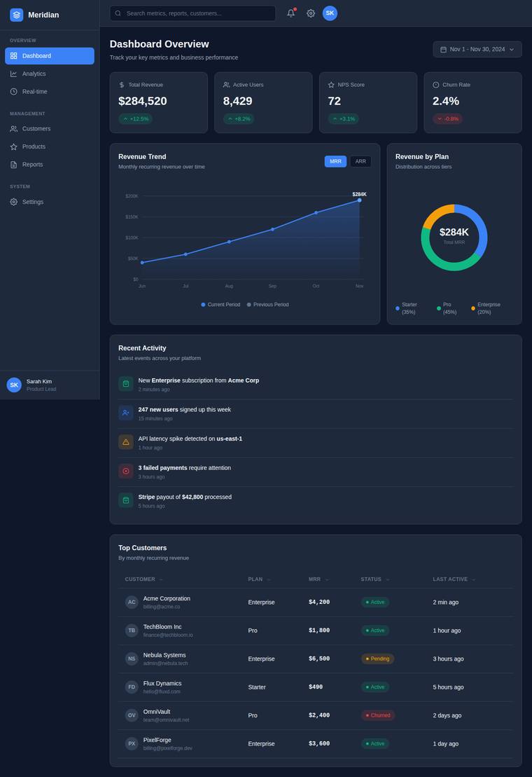Click the star icon on NPS Score card
Viewport: 532px width, 777px height.
332,85
